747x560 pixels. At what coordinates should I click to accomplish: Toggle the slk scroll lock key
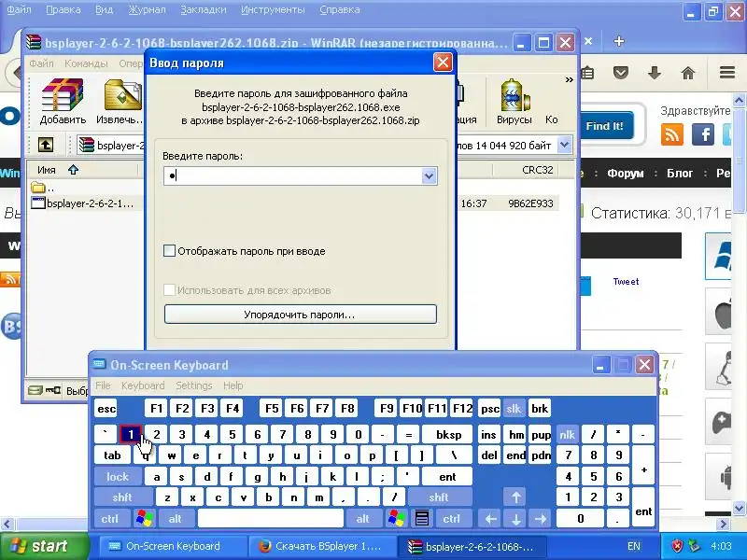coord(514,409)
